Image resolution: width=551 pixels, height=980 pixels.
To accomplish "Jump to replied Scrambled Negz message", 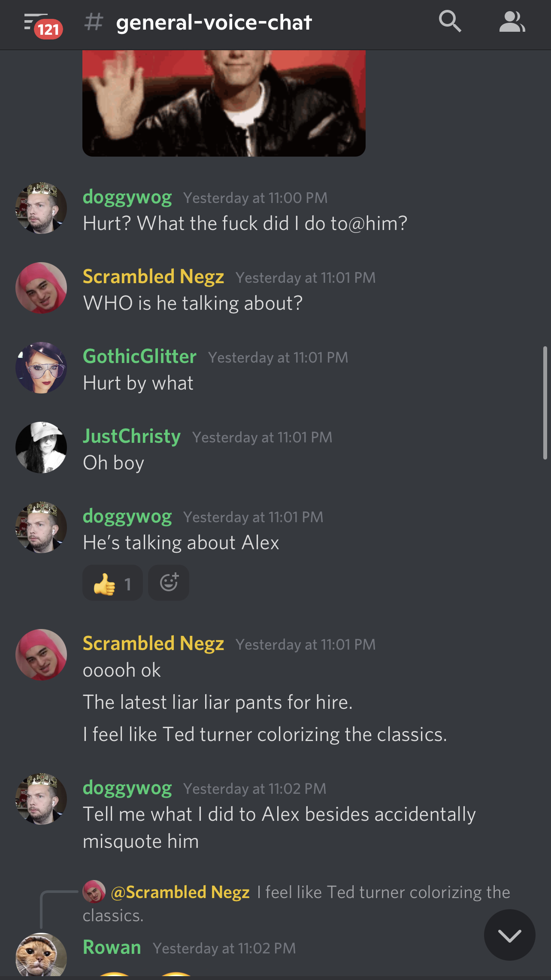I will click(x=296, y=903).
